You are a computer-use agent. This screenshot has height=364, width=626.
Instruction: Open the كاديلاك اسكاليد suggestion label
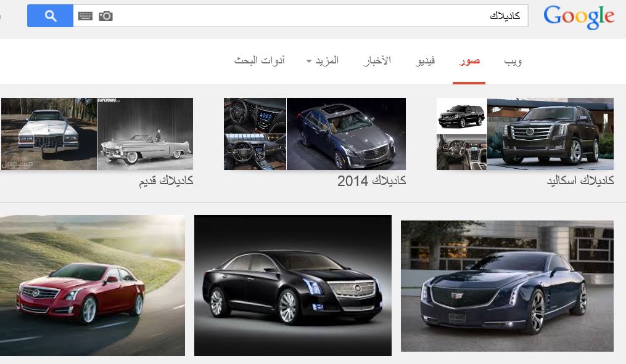[580, 180]
